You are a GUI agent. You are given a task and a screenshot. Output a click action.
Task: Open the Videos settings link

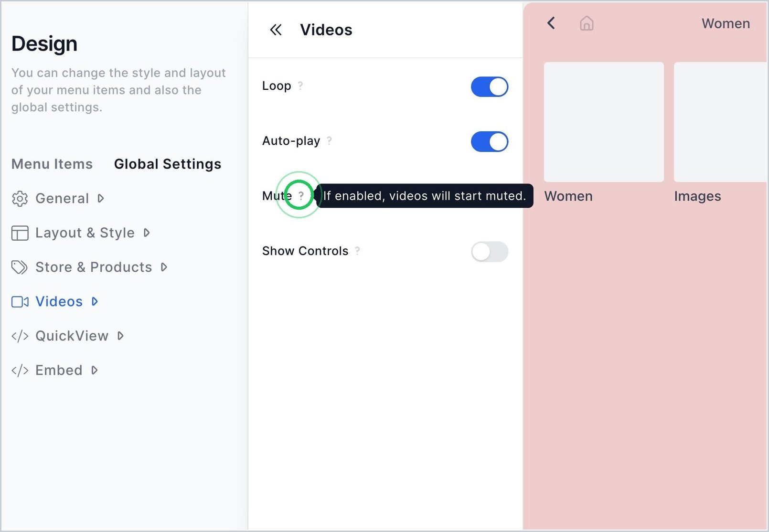[x=59, y=301]
